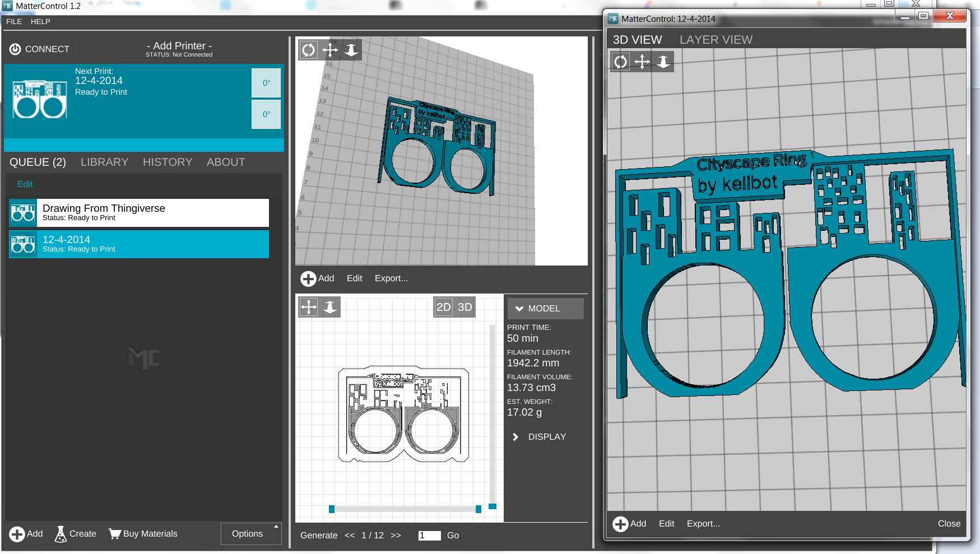Click the vertical layer slider handle
The width and height of the screenshot is (980, 554).
pos(493,506)
